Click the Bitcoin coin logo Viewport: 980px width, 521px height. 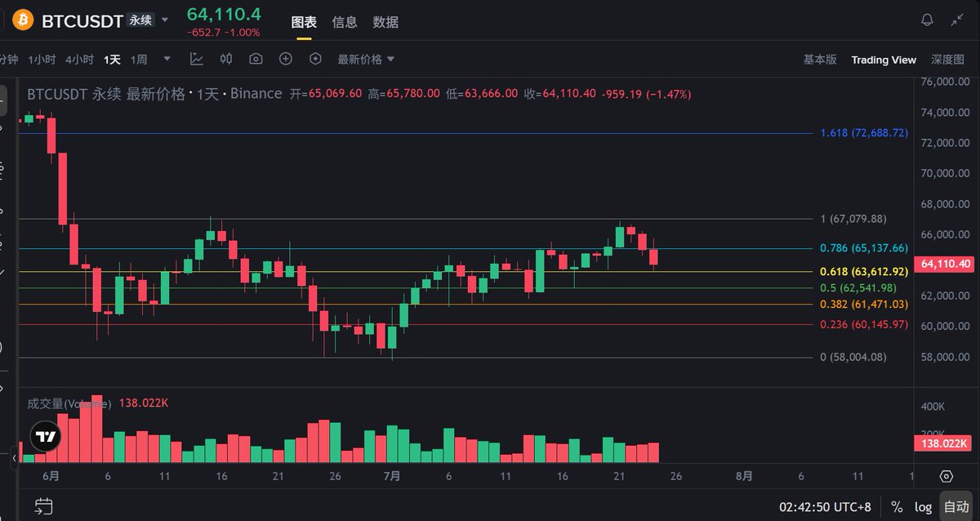tap(23, 20)
